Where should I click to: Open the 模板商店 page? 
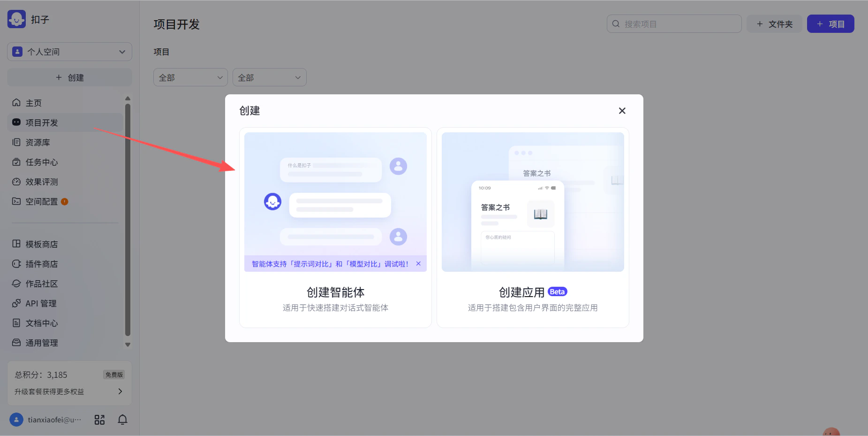(42, 244)
